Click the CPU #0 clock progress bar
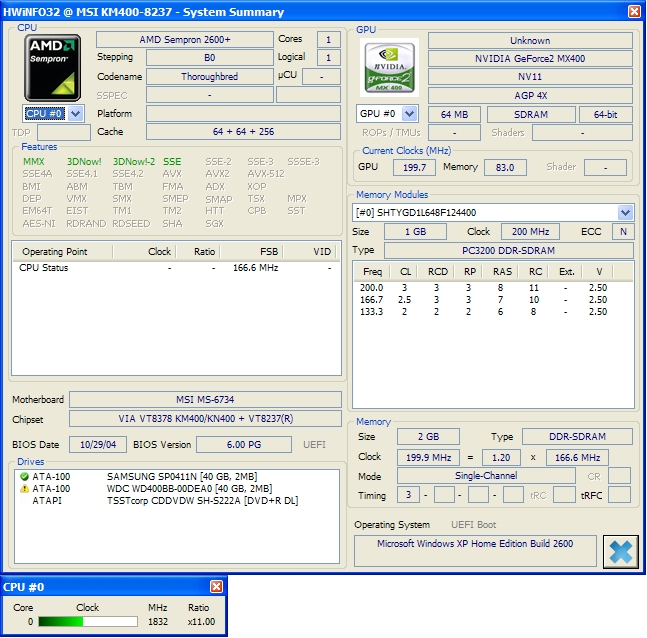Screen dimensions: 647x638 87,621
